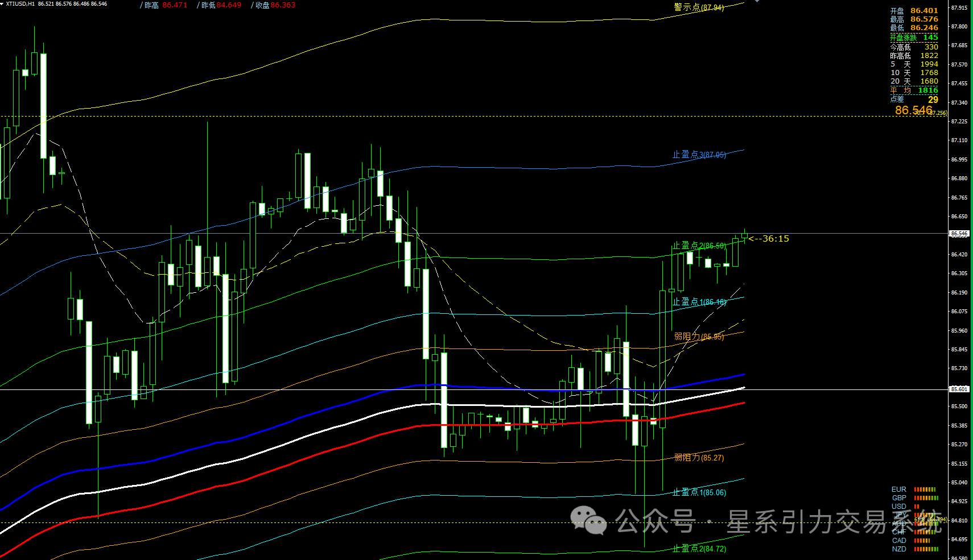Click the 87.800 price axis label
The width and height of the screenshot is (973, 560).
959,27
